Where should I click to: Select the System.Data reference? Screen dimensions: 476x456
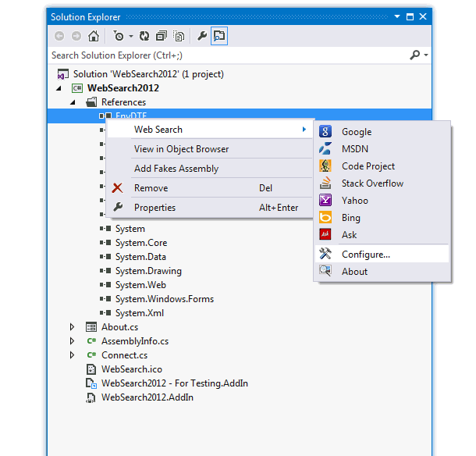pyautogui.click(x=140, y=257)
